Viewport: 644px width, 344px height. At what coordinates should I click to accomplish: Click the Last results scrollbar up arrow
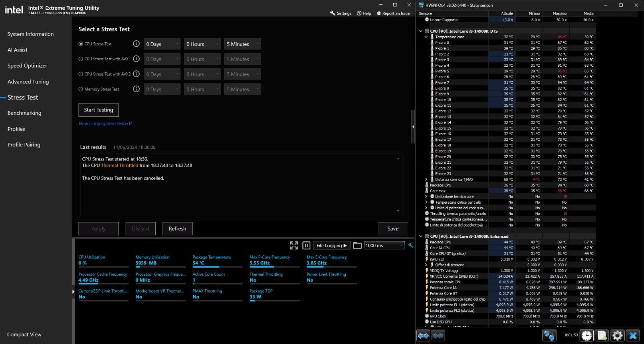click(398, 159)
